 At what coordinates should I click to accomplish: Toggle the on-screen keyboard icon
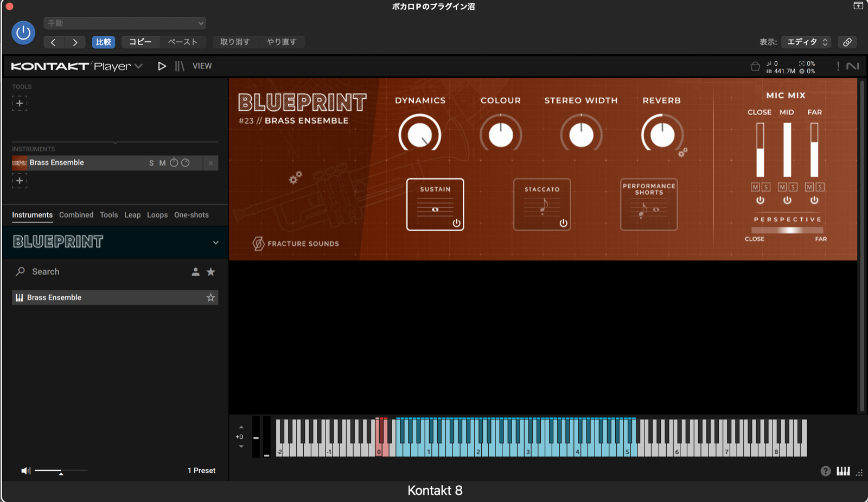point(843,471)
